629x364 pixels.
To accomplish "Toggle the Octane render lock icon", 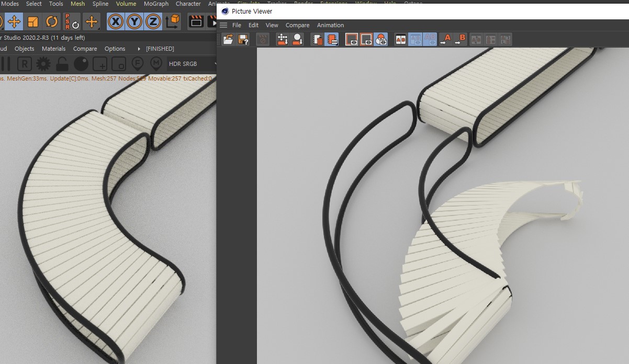I will (62, 64).
